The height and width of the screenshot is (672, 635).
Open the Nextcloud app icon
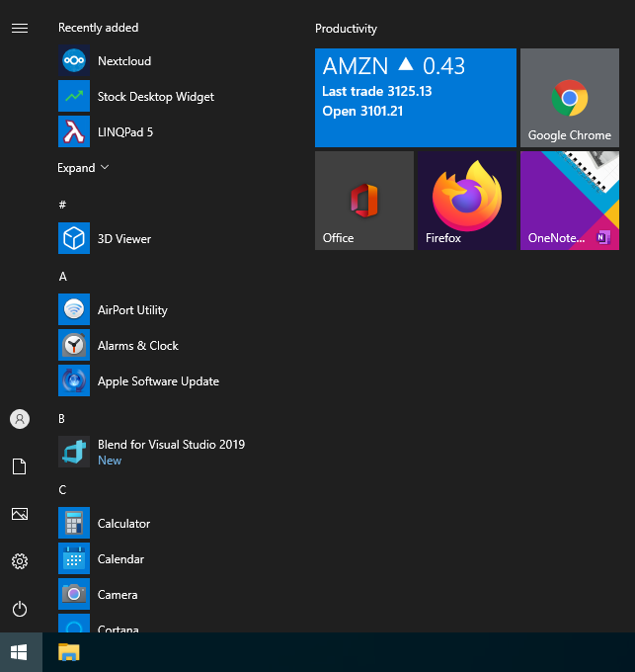(x=74, y=60)
